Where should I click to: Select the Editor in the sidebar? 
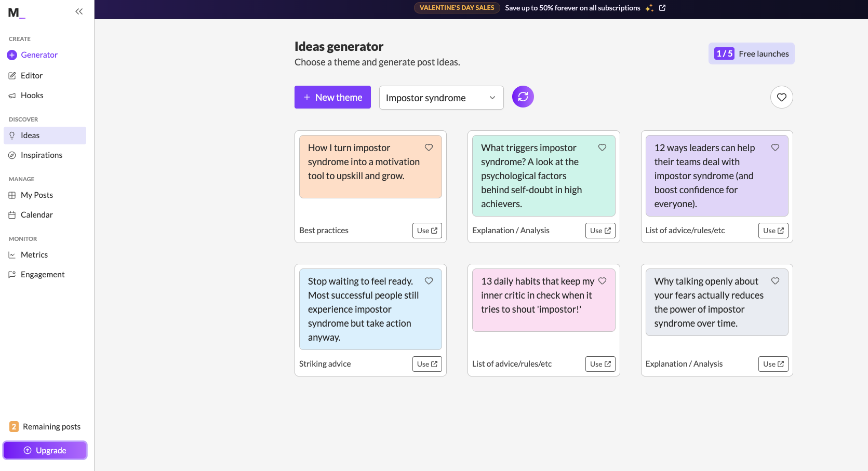pos(32,75)
